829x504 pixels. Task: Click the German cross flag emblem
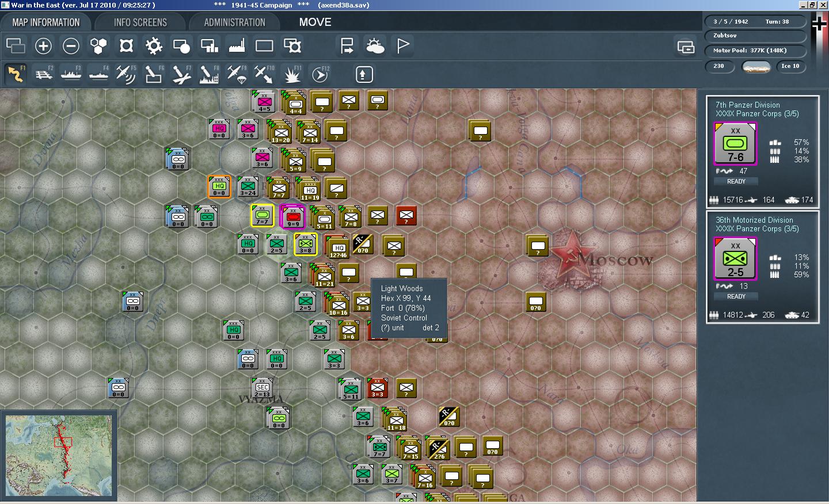(819, 24)
